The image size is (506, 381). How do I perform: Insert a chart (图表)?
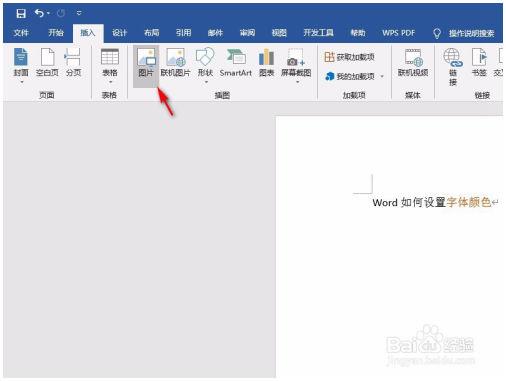pos(266,63)
